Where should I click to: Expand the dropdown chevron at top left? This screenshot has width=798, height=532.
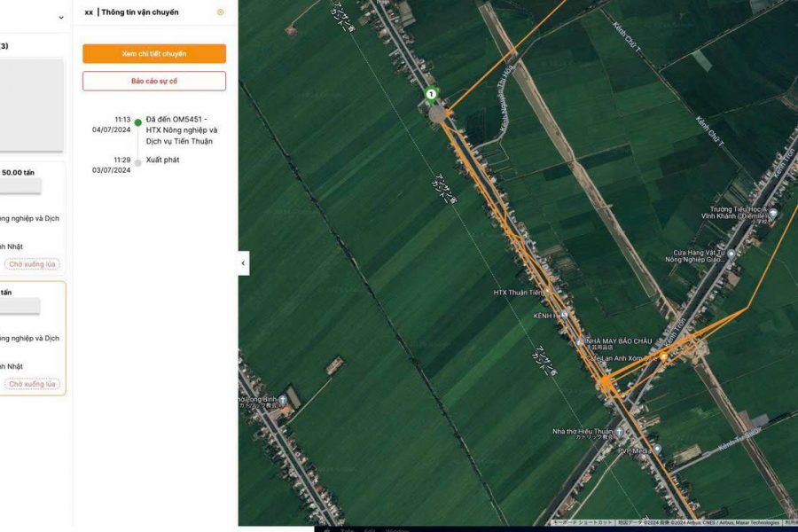coord(61,17)
